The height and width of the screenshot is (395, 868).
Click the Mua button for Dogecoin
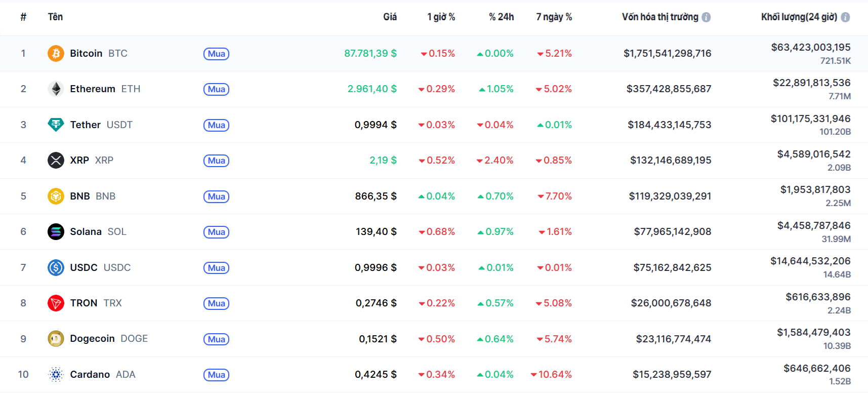(217, 339)
